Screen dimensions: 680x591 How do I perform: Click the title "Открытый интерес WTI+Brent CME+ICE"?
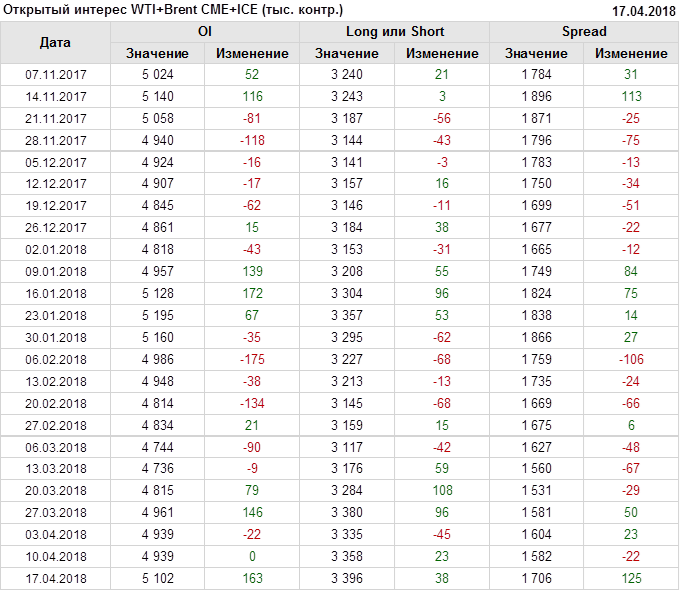pos(173,10)
